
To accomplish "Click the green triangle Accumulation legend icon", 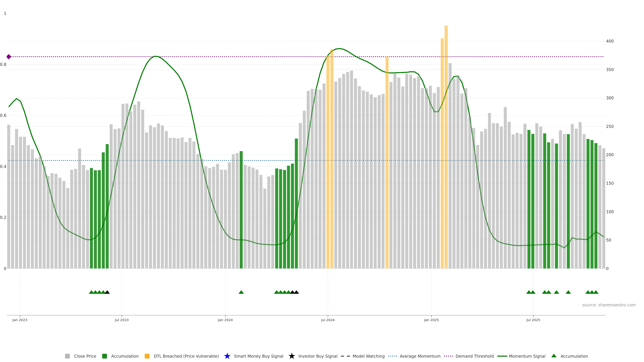I will (x=554, y=356).
